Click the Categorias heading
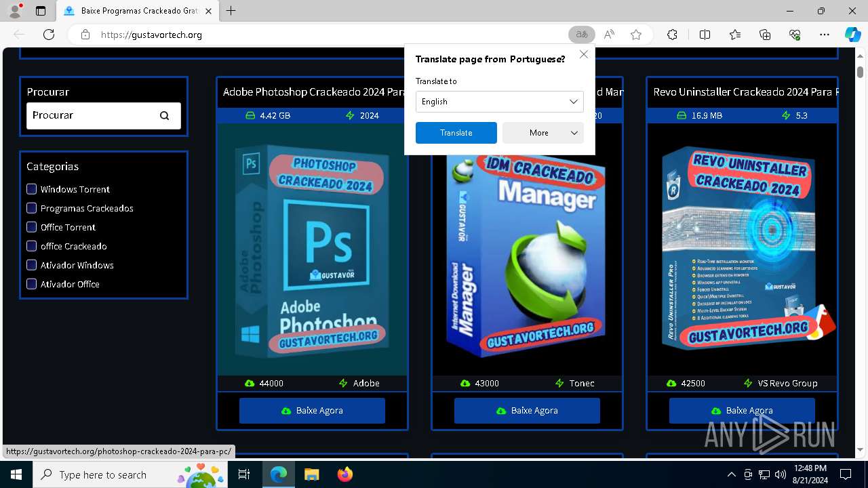 (53, 167)
